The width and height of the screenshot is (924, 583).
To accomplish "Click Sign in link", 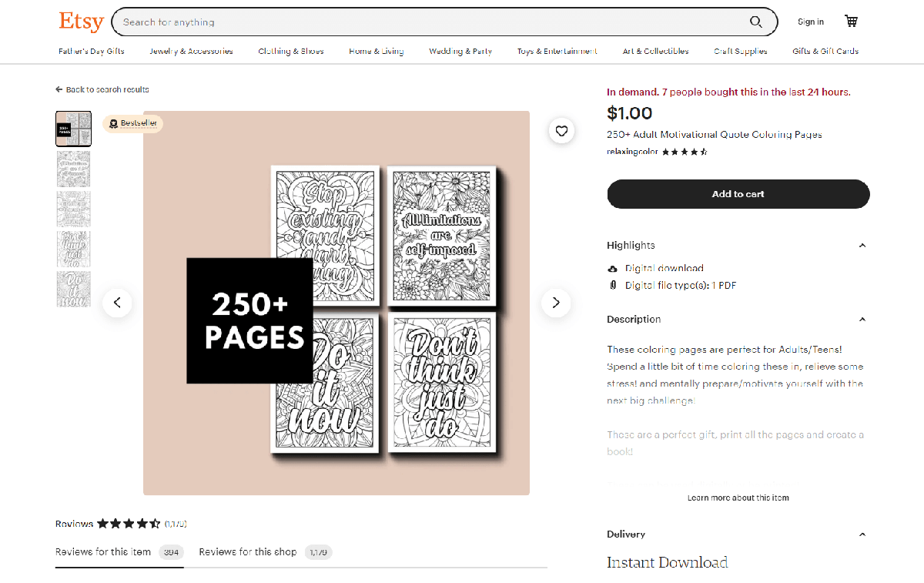I will pyautogui.click(x=810, y=22).
